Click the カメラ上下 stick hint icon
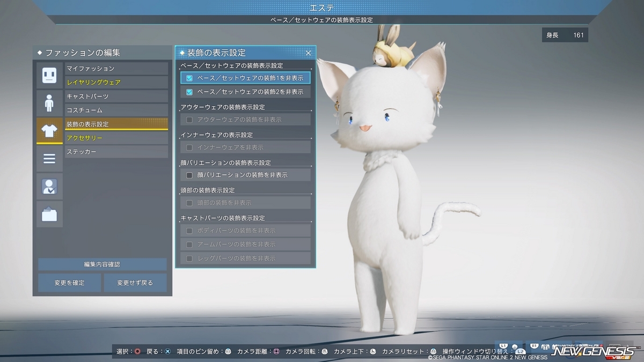 click(x=373, y=352)
